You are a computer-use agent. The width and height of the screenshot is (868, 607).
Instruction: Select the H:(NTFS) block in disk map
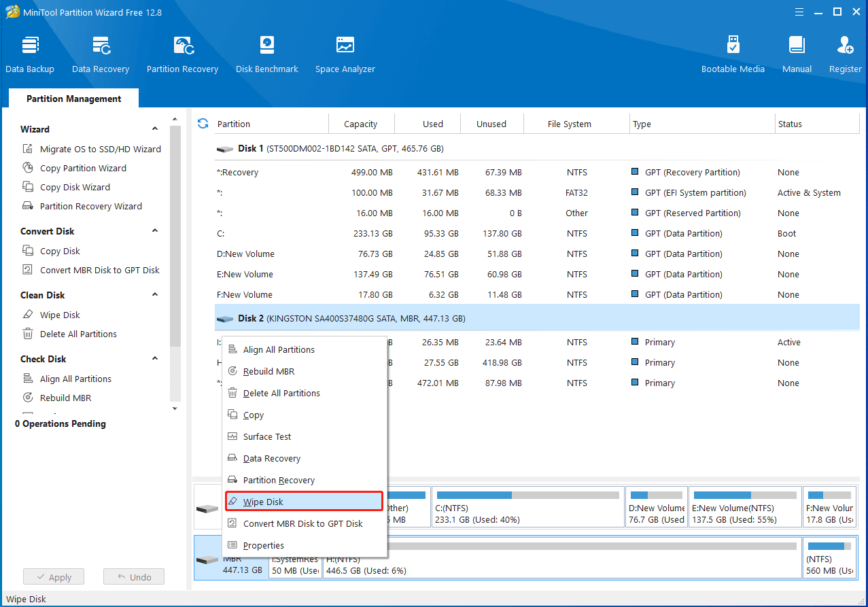click(x=561, y=557)
